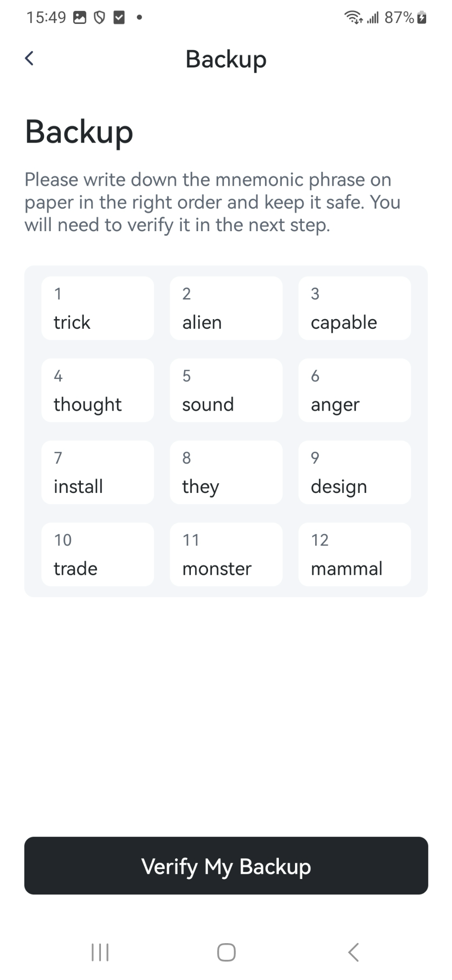Tap the Android home button
Viewport: 452px width, 980px height.
click(x=226, y=952)
